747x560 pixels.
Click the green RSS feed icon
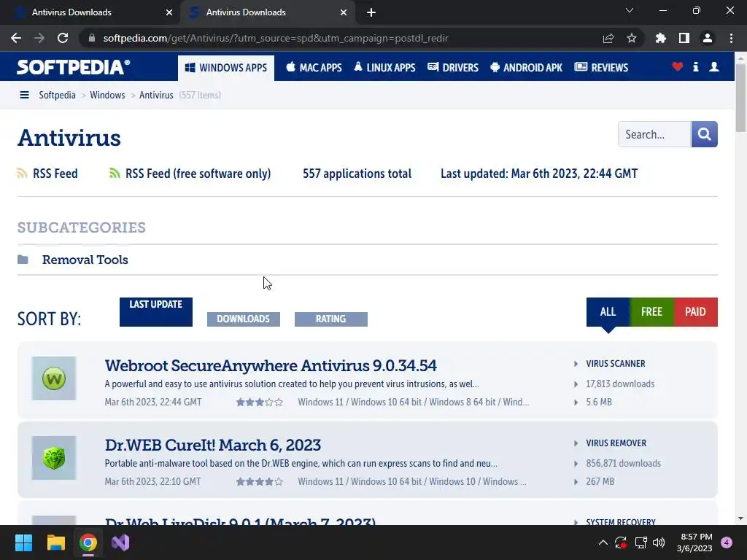[115, 174]
